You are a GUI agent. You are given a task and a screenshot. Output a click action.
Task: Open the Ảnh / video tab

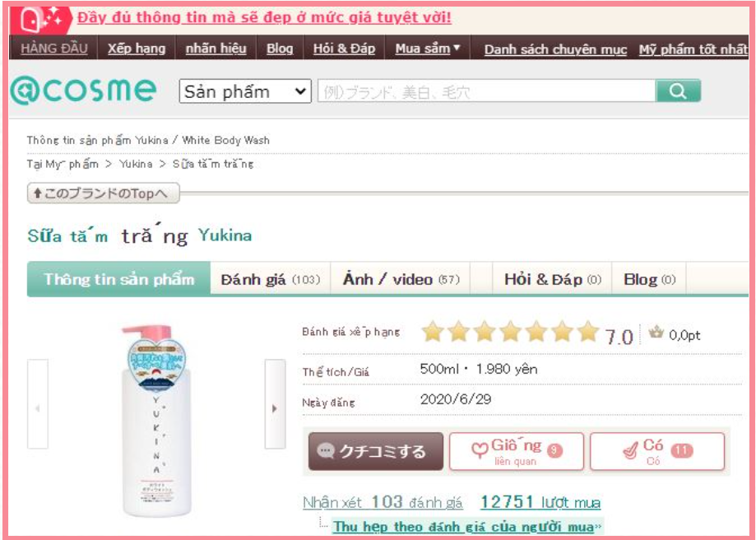point(401,279)
